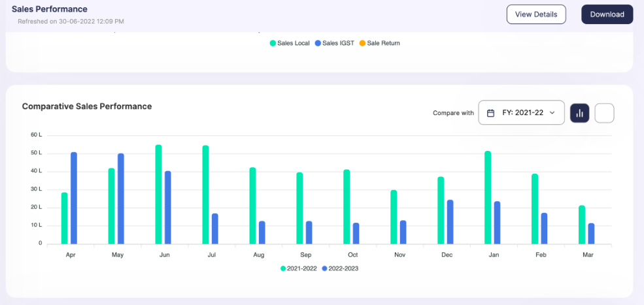Screen dimensions: 644x305
Task: Open the Compare with FY: 2021-22 selector
Action: (x=521, y=112)
